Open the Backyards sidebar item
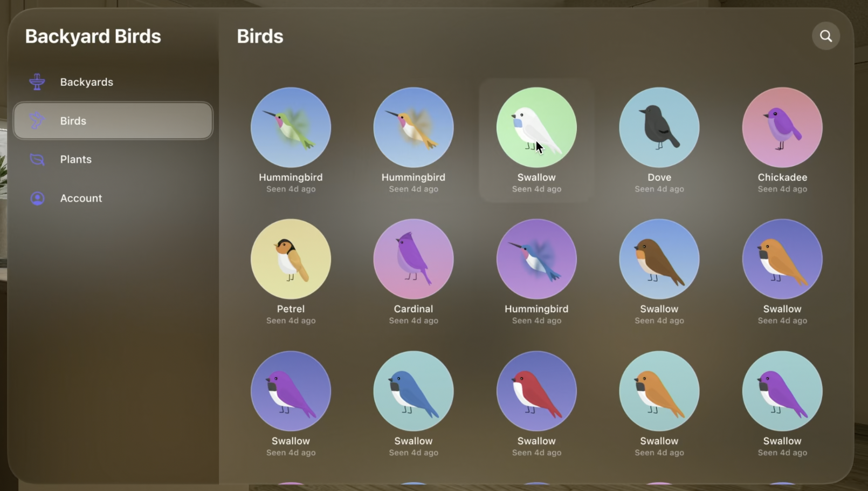Viewport: 868px width, 491px height. [x=113, y=82]
